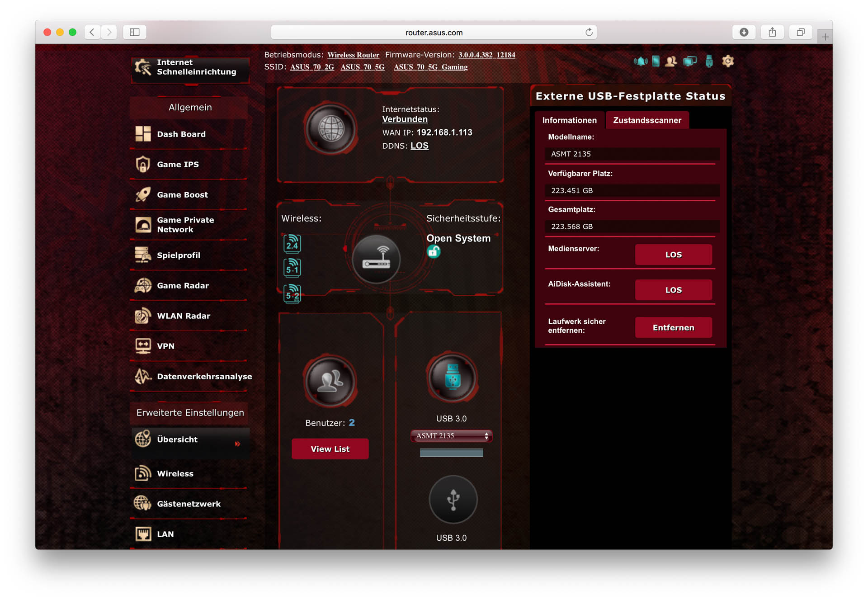Open the ASMT 2135 USB device dropdown

(x=451, y=436)
